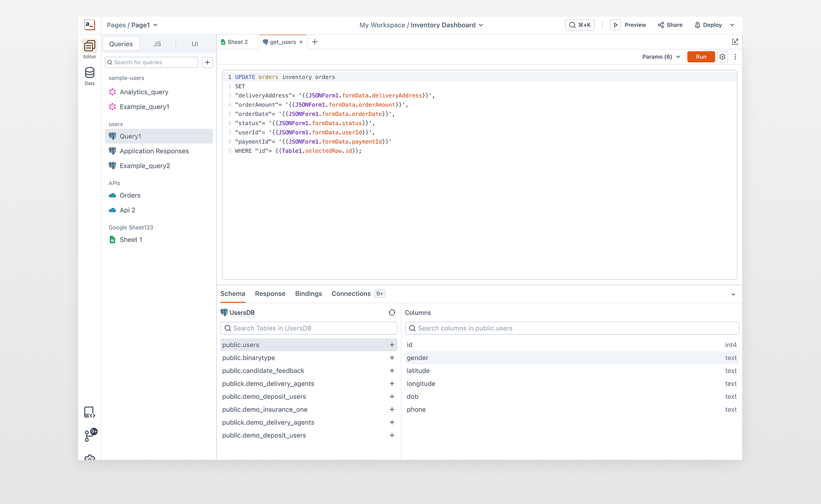This screenshot has height=504, width=821.
Task: Select the longitude column row
Action: 572,384
